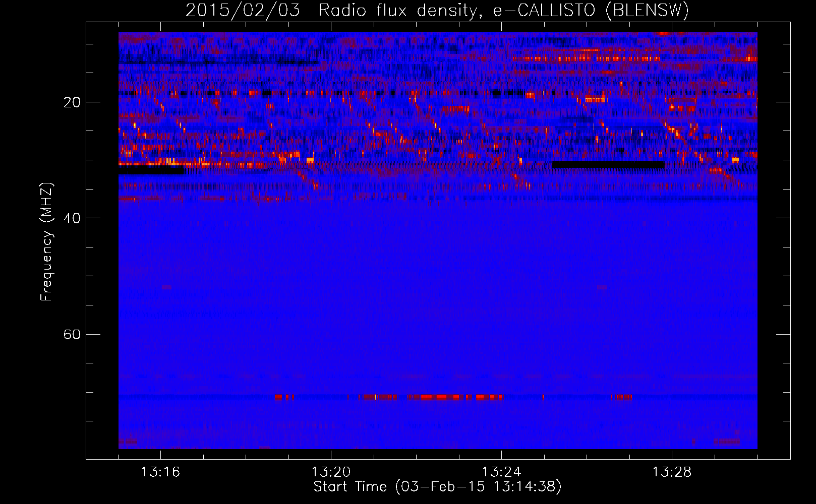Click the 13:24 time tick label
This screenshot has width=816, height=504.
501,472
